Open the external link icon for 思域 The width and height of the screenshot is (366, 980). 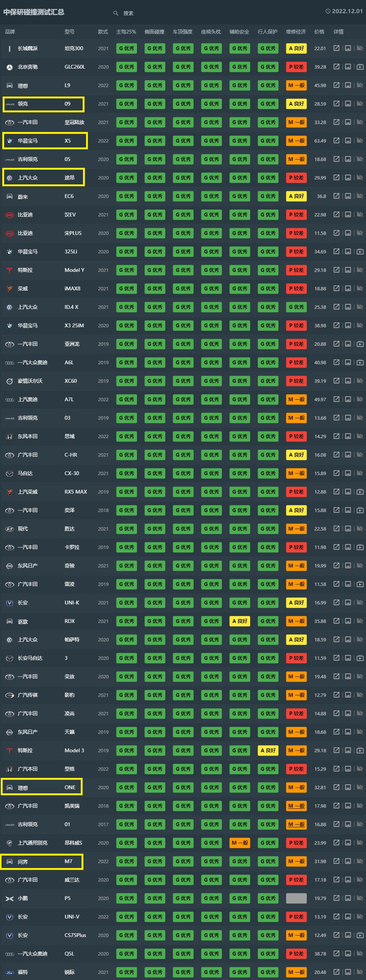(336, 436)
